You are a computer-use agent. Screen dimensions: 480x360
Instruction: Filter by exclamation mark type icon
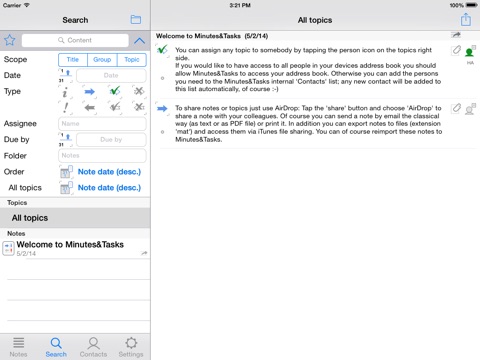65,107
